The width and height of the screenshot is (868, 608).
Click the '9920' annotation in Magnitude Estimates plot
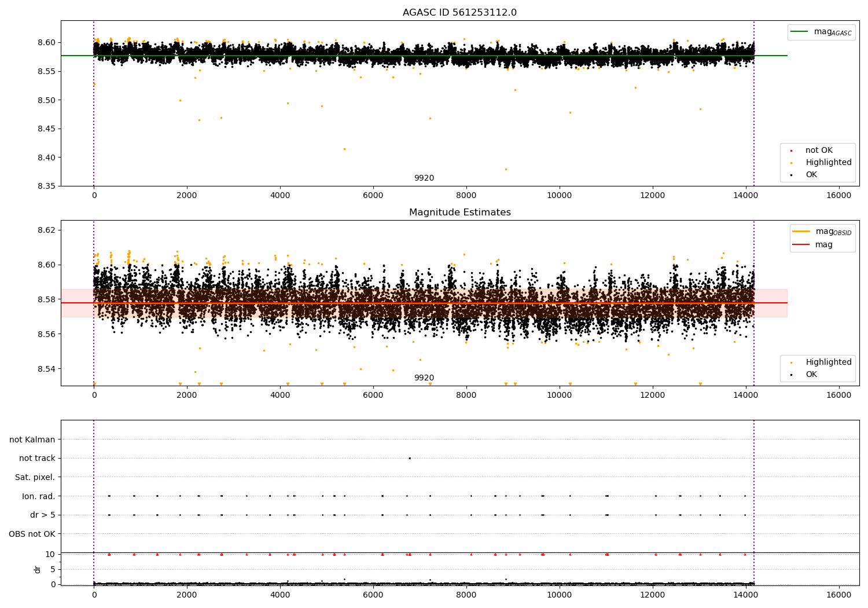pos(424,378)
